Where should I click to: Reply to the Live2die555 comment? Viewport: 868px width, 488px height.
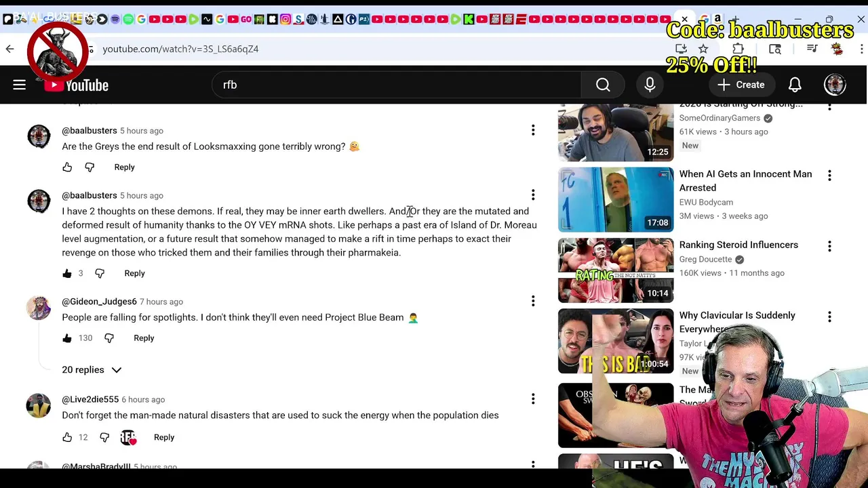tap(164, 437)
